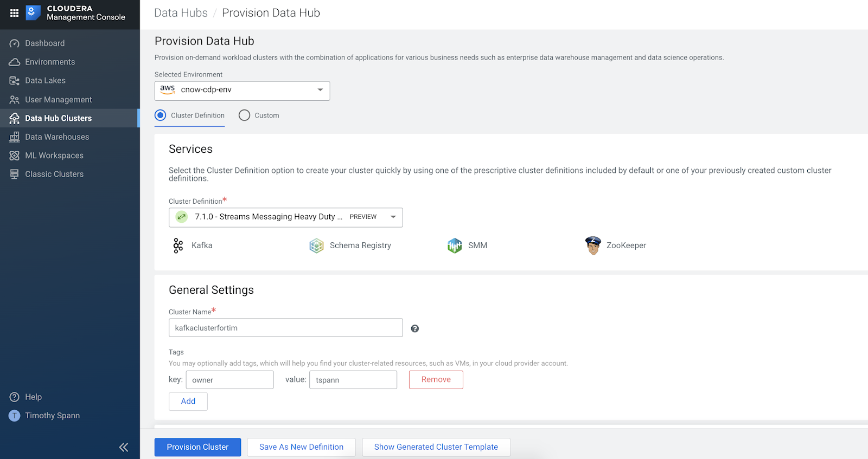Click the ZooKeeper label
868x459 pixels.
coord(627,245)
